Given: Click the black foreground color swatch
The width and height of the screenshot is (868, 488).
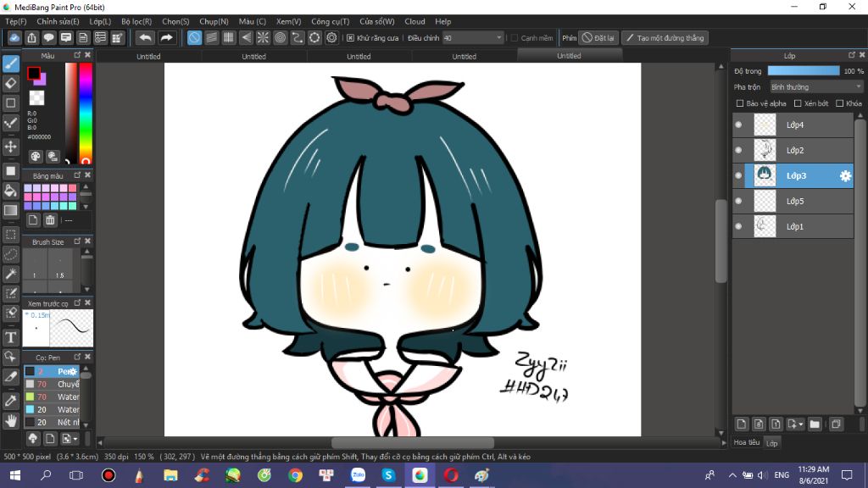Looking at the screenshot, I should [33, 73].
